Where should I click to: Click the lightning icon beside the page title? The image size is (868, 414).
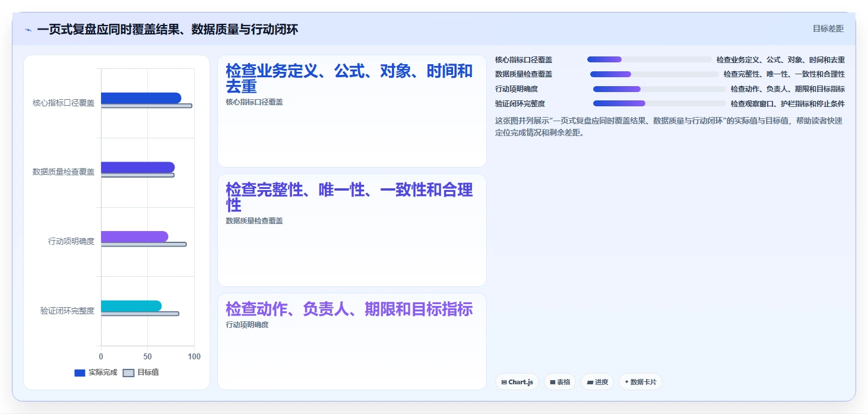28,30
